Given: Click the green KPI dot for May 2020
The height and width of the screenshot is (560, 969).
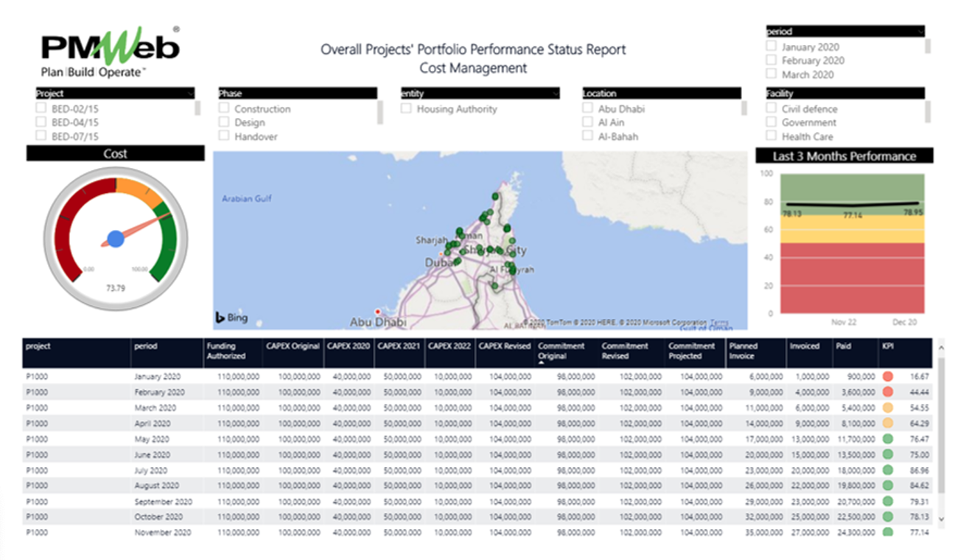Looking at the screenshot, I should pyautogui.click(x=888, y=438).
